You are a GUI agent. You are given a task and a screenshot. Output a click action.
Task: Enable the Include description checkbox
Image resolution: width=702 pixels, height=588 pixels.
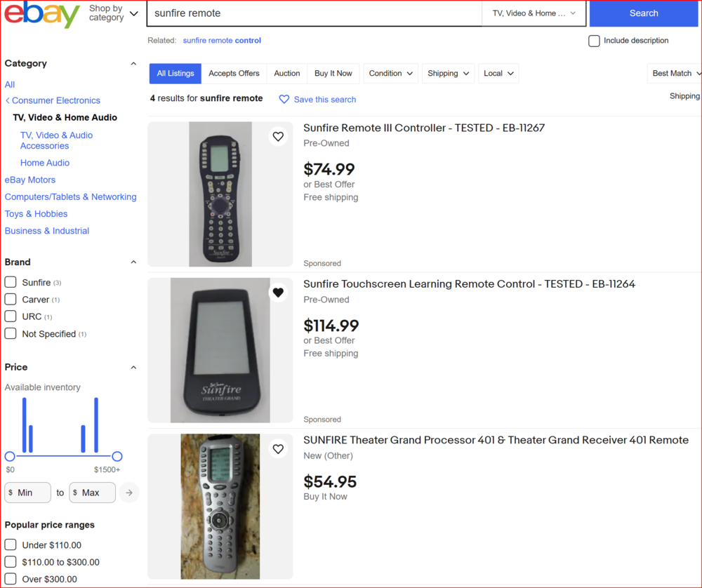(594, 41)
